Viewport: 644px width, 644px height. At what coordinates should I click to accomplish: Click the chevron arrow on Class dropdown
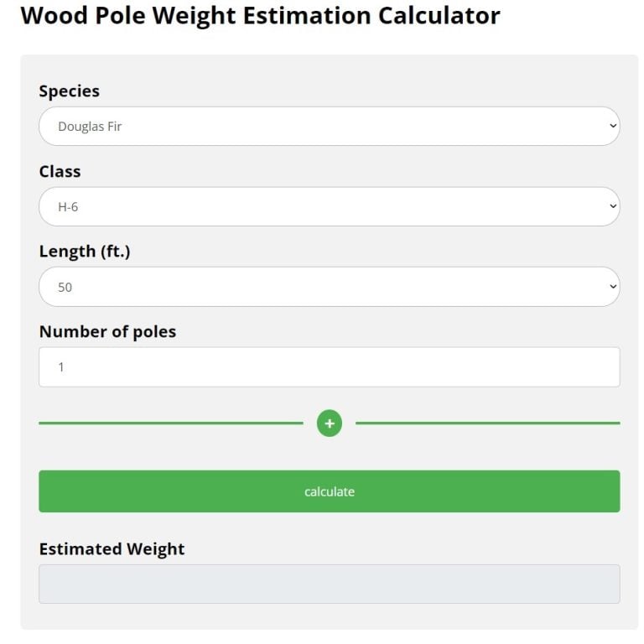(x=612, y=206)
